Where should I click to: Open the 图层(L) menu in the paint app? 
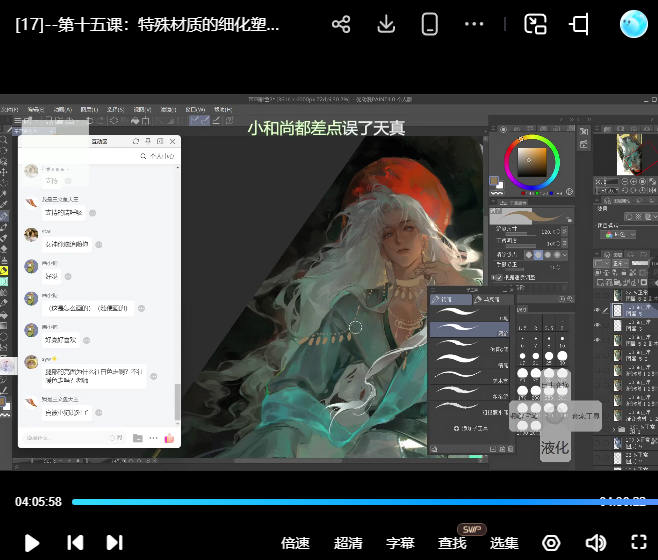[x=89, y=109]
